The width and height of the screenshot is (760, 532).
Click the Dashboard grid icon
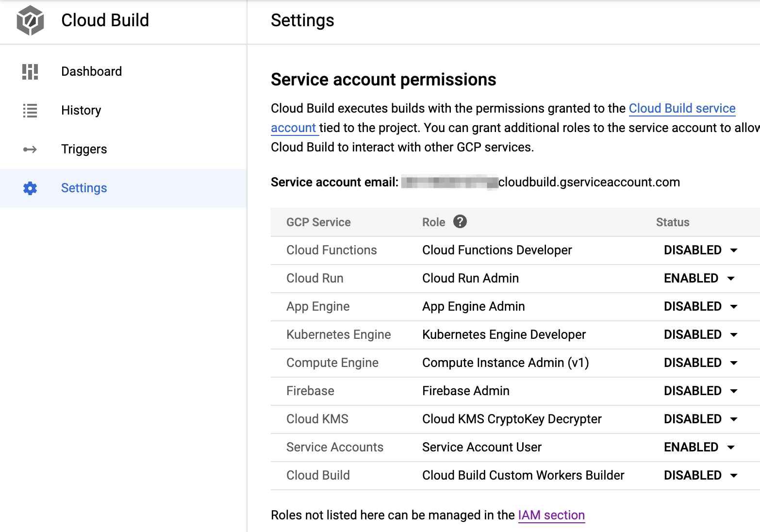coord(30,71)
